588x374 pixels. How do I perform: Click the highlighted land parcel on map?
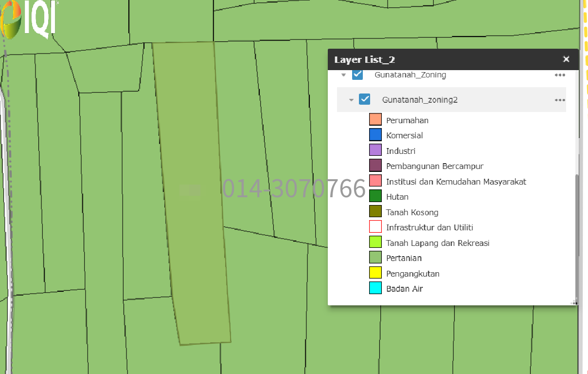(x=195, y=146)
